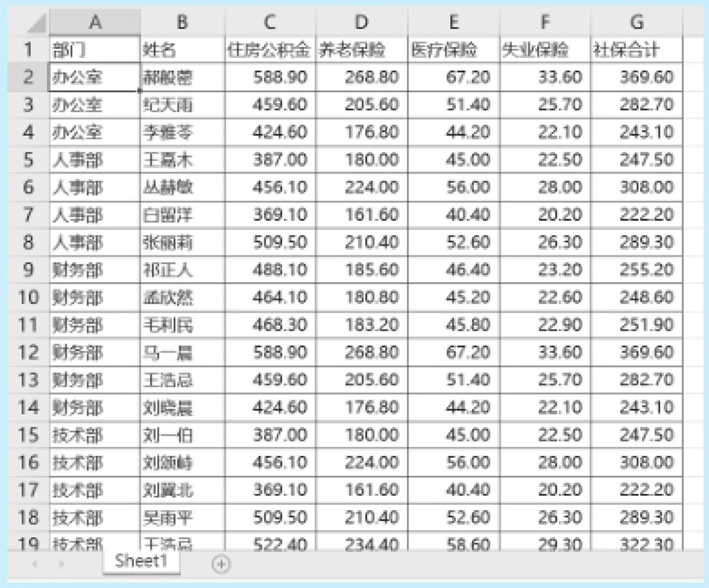Select the 办公室 cell in row 2
Viewport: 709px width, 588px height.
(x=95, y=77)
